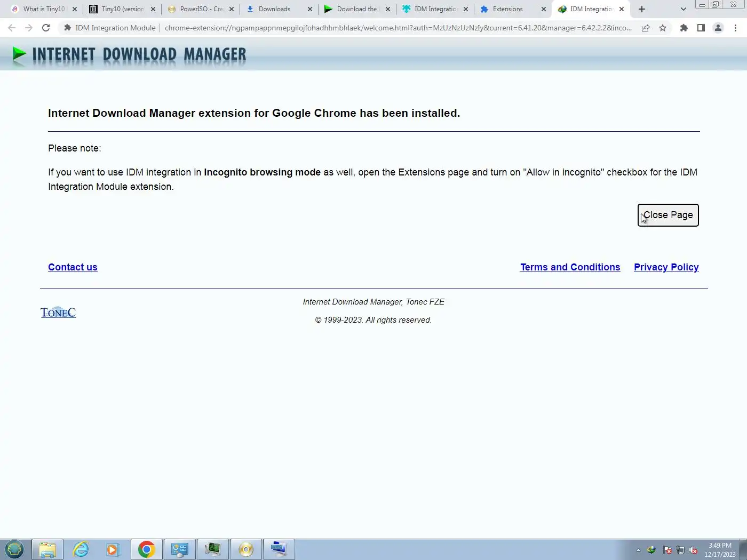Open Windows Explorer from the taskbar
Viewport: 747px width, 560px height.
point(47,549)
